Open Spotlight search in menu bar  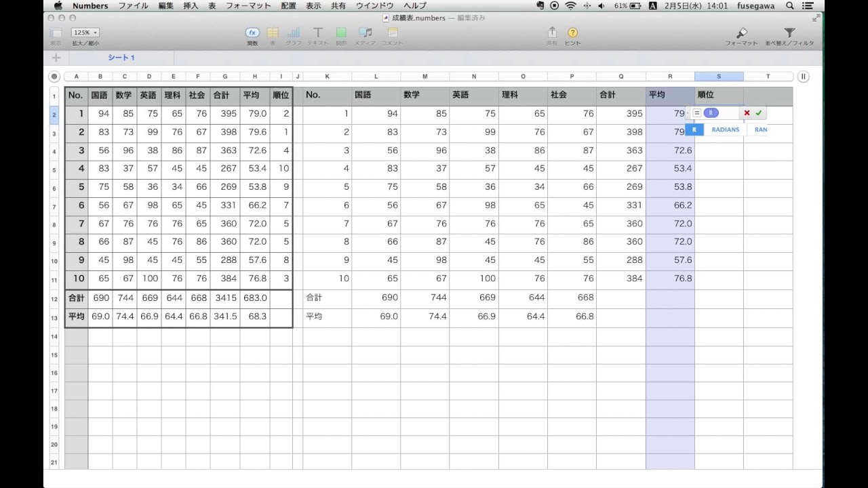pyautogui.click(x=790, y=5)
